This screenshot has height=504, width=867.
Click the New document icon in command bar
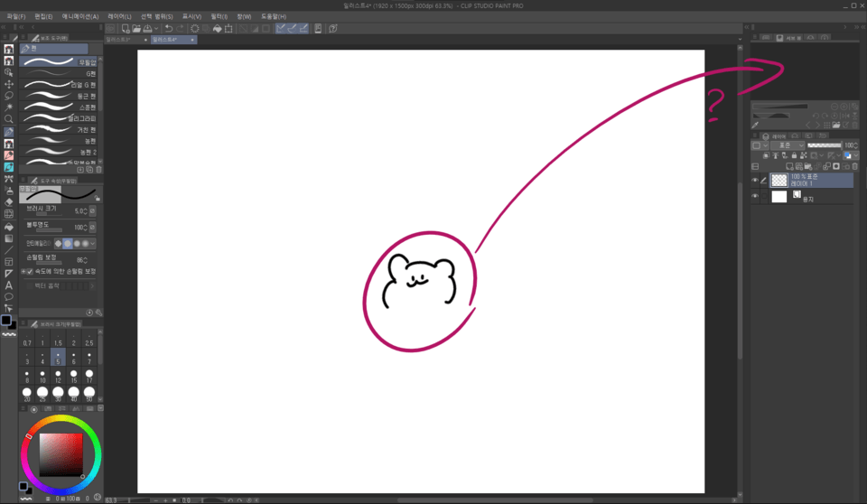coord(126,28)
